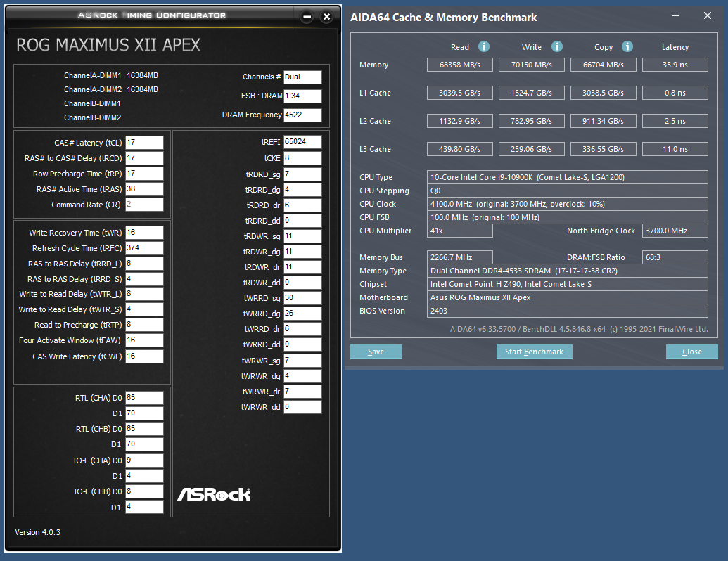Click the Memory Bus value 2266.7 MHz
Viewport: 728px width, 561px height.
click(x=459, y=257)
